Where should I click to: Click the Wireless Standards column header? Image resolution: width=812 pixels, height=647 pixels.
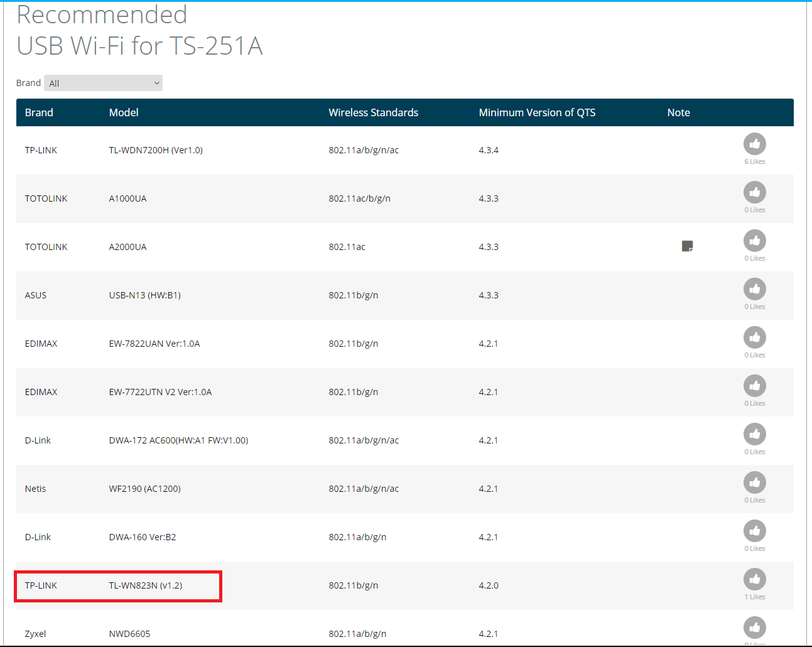[373, 112]
